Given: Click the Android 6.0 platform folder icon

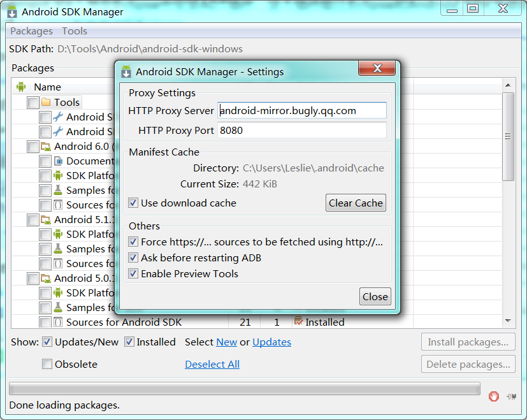Looking at the screenshot, I should click(x=46, y=147).
